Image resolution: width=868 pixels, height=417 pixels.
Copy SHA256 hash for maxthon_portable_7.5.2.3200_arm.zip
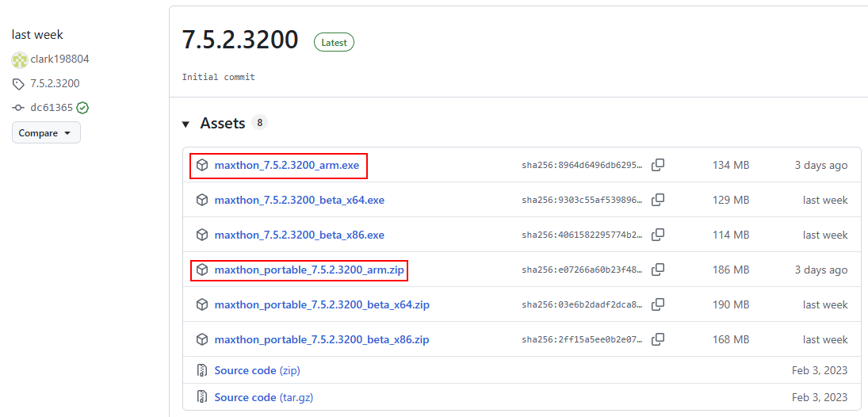pyautogui.click(x=658, y=270)
